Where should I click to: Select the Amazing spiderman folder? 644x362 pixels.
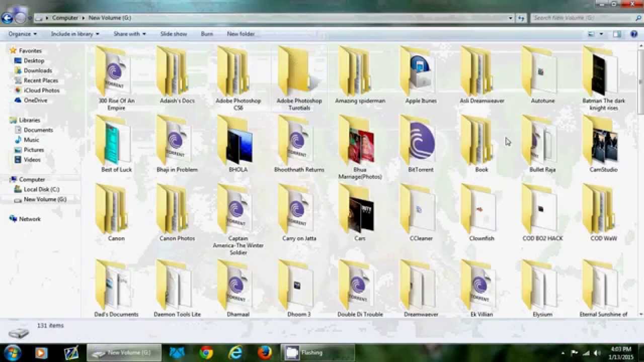point(360,75)
